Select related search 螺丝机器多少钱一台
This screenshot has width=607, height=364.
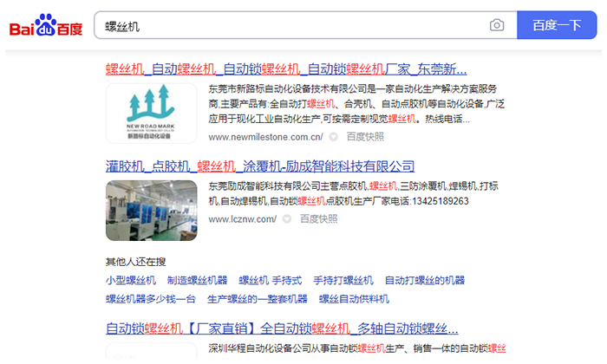click(x=151, y=299)
